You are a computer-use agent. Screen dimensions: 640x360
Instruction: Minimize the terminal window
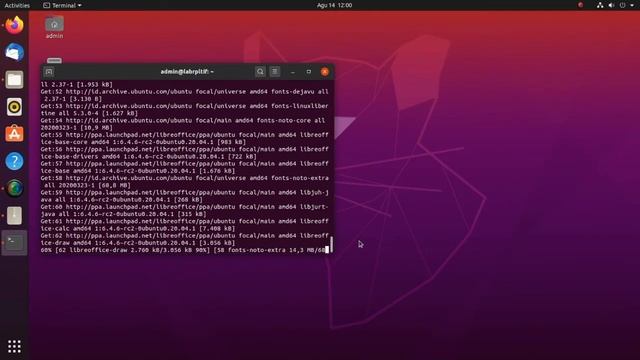293,72
